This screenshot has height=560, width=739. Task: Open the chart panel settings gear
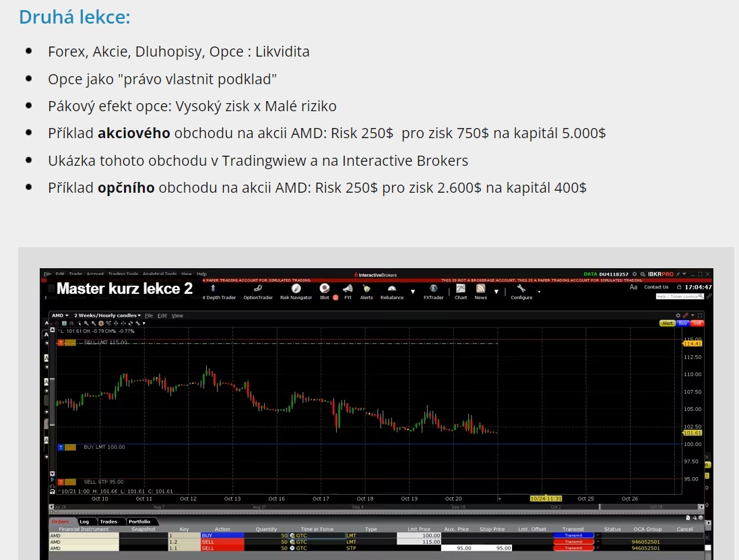click(x=678, y=315)
